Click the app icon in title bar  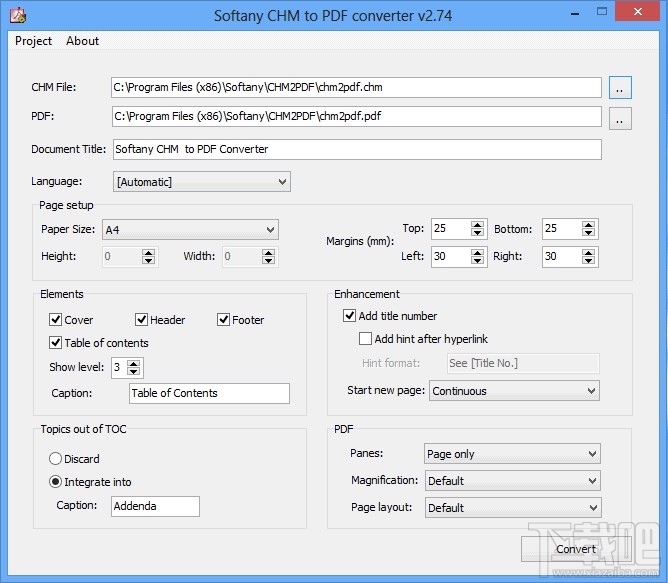tap(18, 15)
